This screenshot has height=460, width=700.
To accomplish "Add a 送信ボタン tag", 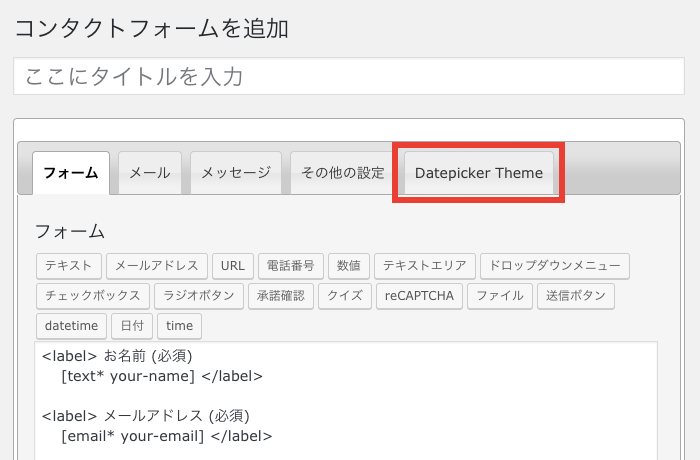I will click(x=576, y=296).
